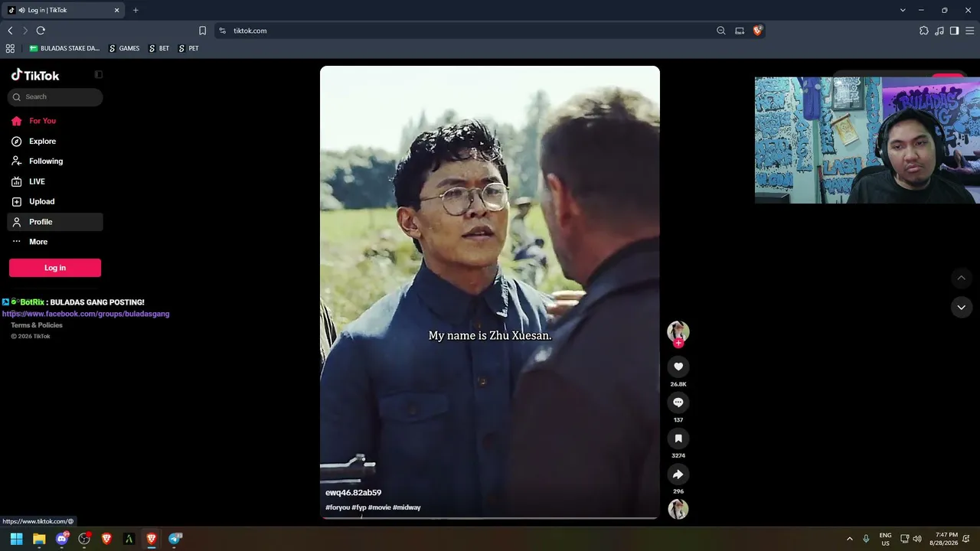The image size is (980, 551).
Task: Open the Telegram taskbar icon
Action: pyautogui.click(x=175, y=539)
